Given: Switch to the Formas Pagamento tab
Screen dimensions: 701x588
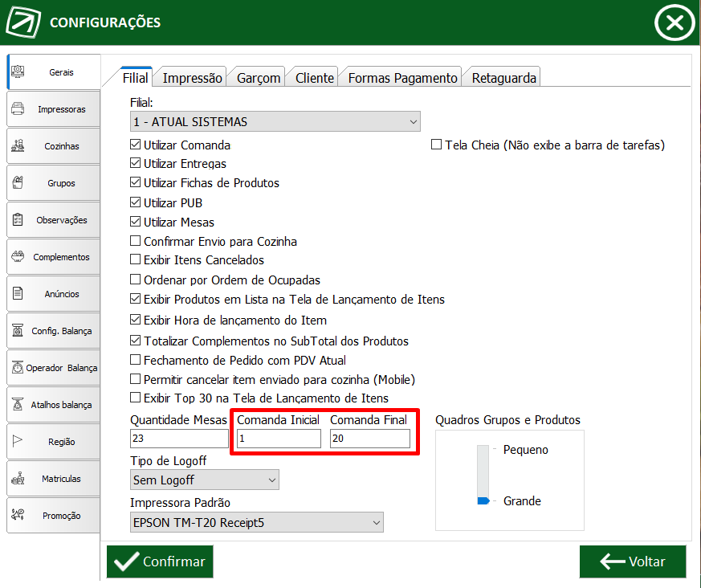Looking at the screenshot, I should (402, 78).
